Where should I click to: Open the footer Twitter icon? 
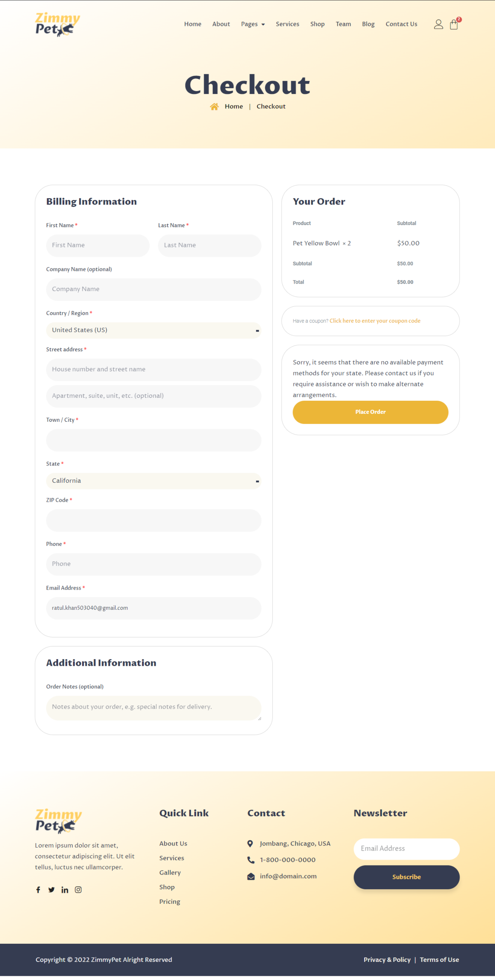pyautogui.click(x=52, y=890)
